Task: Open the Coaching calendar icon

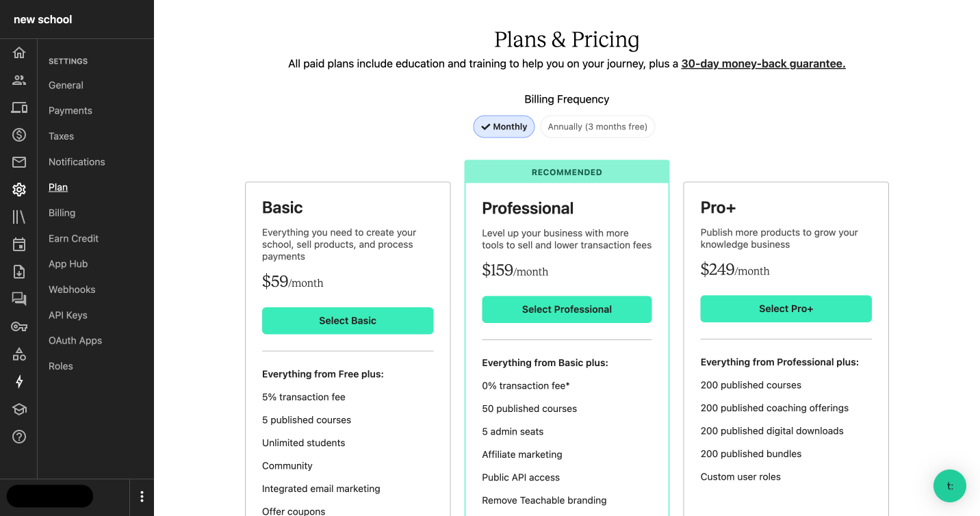Action: click(19, 244)
